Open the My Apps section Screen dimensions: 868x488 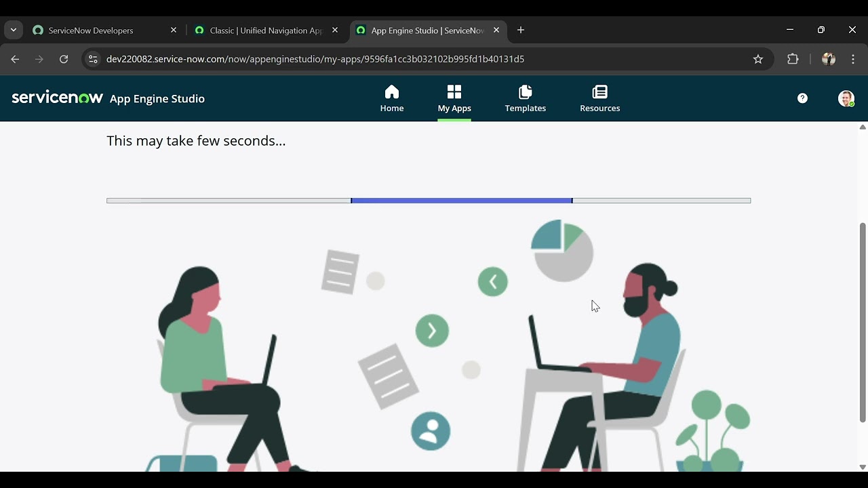click(454, 99)
